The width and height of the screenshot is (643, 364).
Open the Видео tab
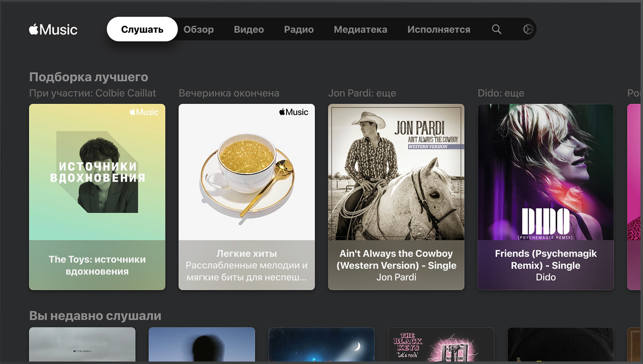249,29
